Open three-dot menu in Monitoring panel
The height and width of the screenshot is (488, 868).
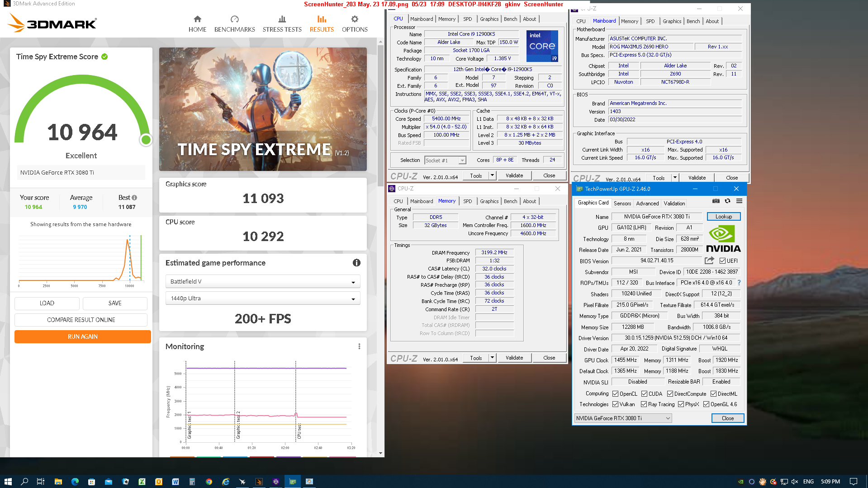359,346
